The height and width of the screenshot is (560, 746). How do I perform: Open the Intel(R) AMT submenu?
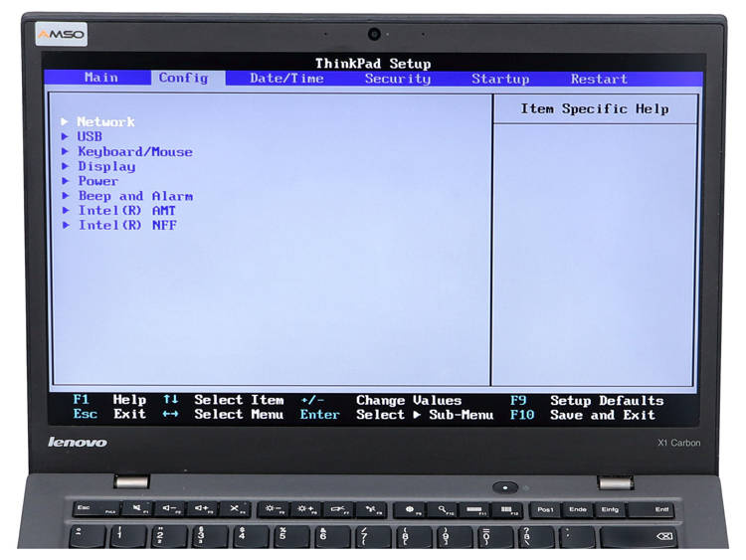[126, 211]
